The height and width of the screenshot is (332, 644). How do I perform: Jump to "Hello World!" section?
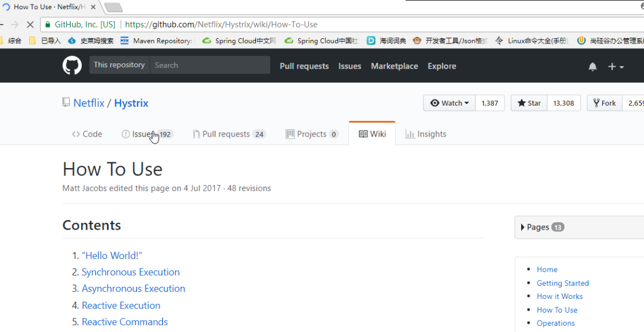[x=112, y=255]
